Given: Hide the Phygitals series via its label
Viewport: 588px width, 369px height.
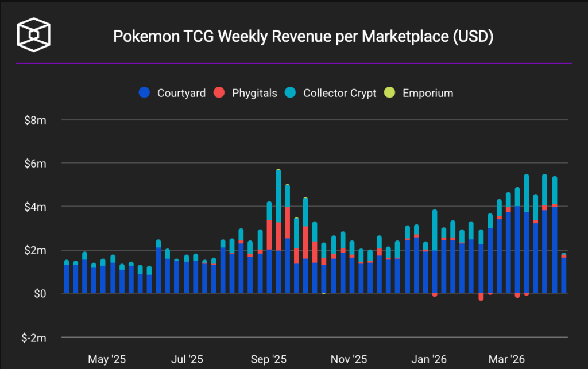Looking at the screenshot, I should pos(254,93).
